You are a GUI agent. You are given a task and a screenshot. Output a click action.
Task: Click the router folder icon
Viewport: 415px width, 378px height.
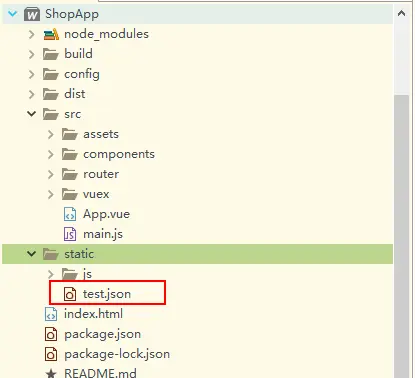pos(70,174)
